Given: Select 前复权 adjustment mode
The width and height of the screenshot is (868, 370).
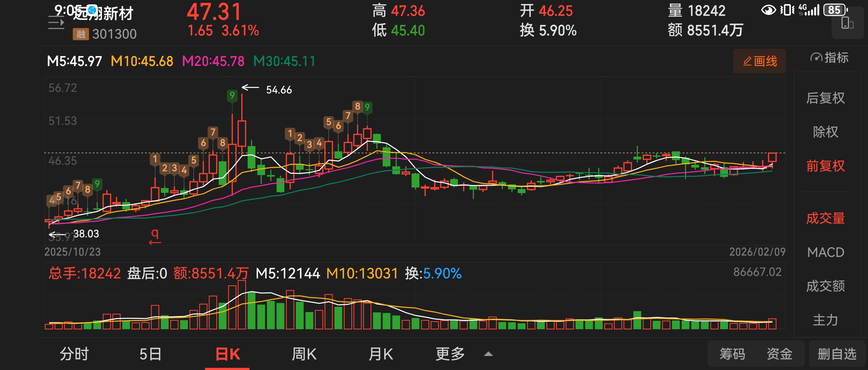Looking at the screenshot, I should 825,166.
